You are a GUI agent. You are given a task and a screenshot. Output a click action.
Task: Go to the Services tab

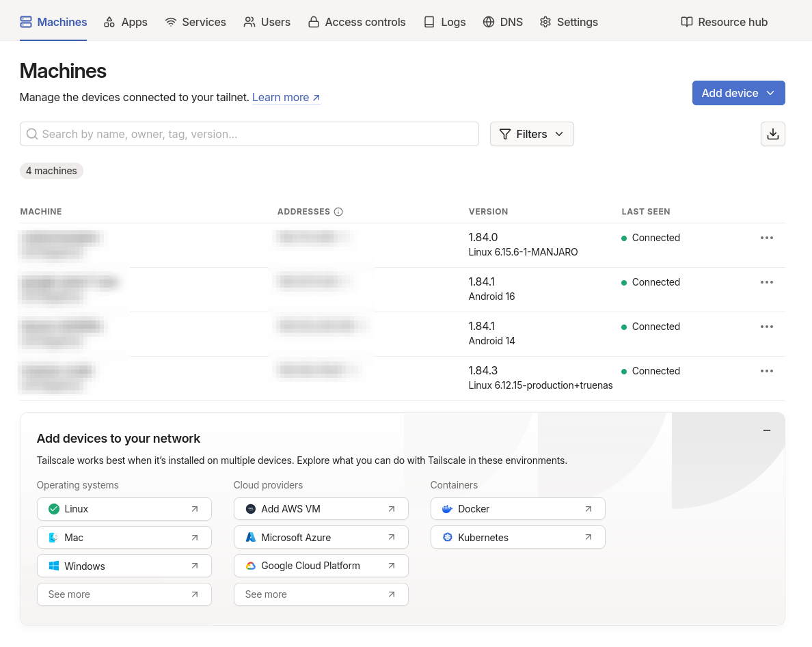[195, 23]
